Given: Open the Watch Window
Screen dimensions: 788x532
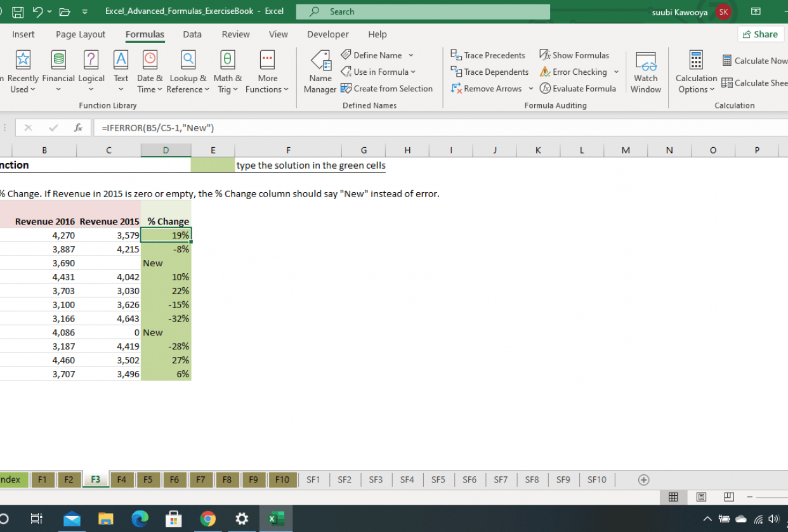Looking at the screenshot, I should click(x=646, y=72).
